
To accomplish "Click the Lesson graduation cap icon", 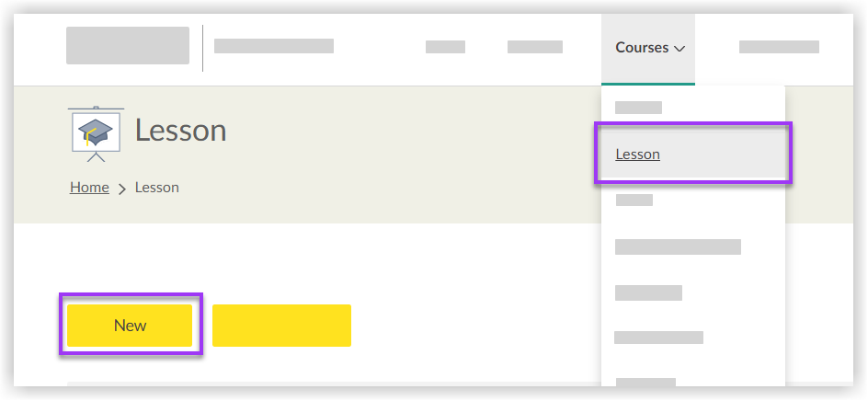I will [x=95, y=132].
